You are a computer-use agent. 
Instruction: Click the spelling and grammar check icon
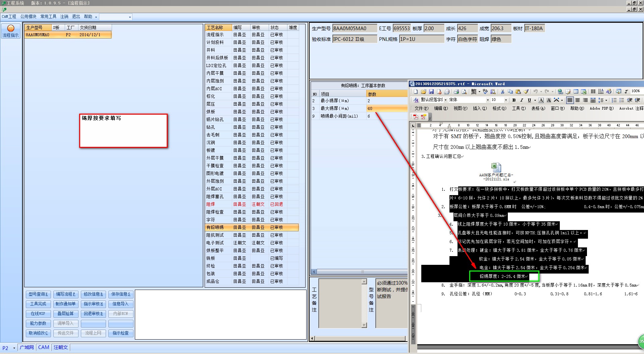tap(485, 92)
